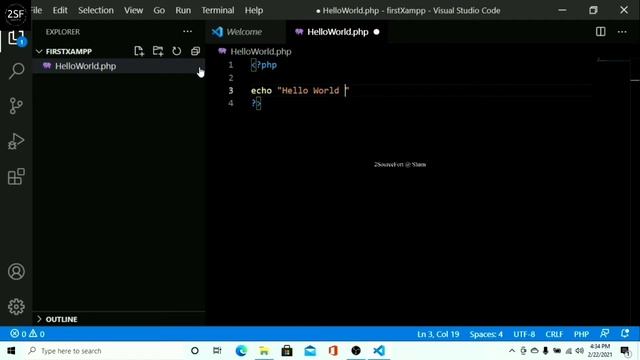Open Mail app from taskbar
This screenshot has height=360, width=640.
tap(310, 351)
